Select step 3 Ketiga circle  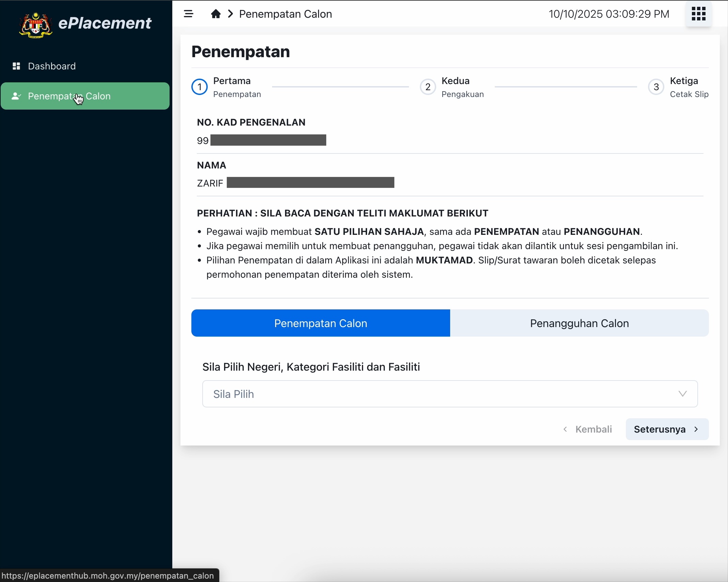coord(656,87)
